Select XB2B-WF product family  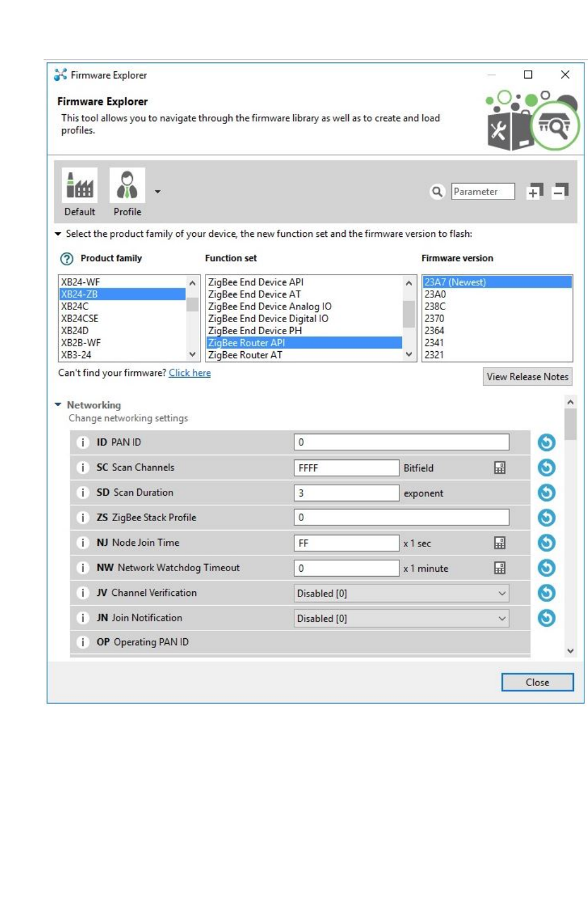tap(122, 343)
